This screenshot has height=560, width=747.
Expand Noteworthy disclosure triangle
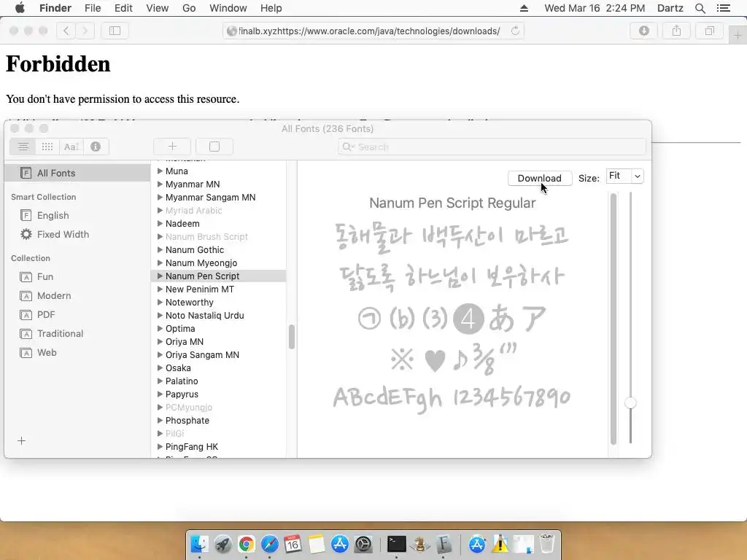tap(160, 302)
